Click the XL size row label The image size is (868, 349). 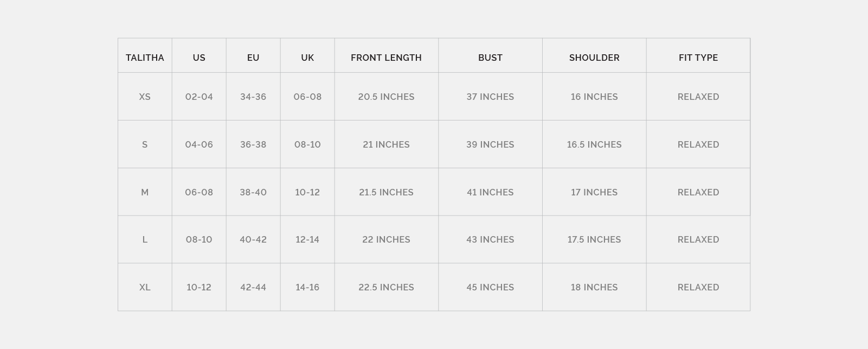pyautogui.click(x=145, y=287)
